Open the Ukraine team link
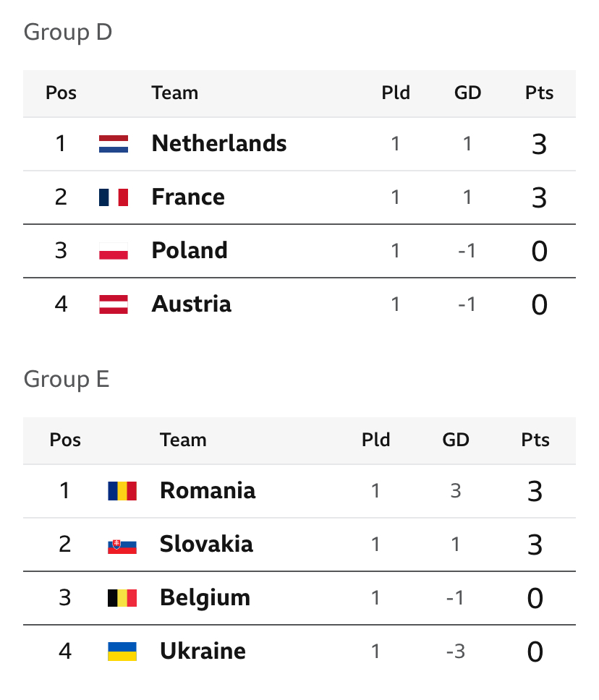This screenshot has height=700, width=599. pos(203,651)
